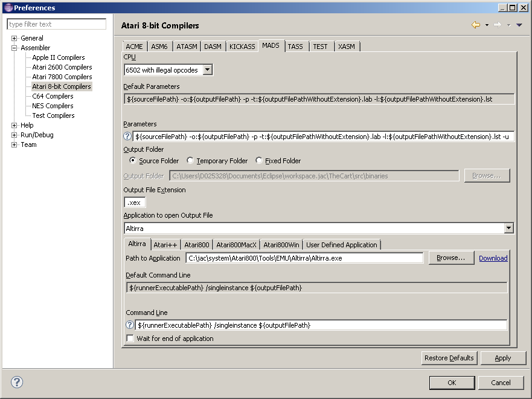The width and height of the screenshot is (532, 399).
Task: Click the Path to Application text field
Action: point(305,258)
